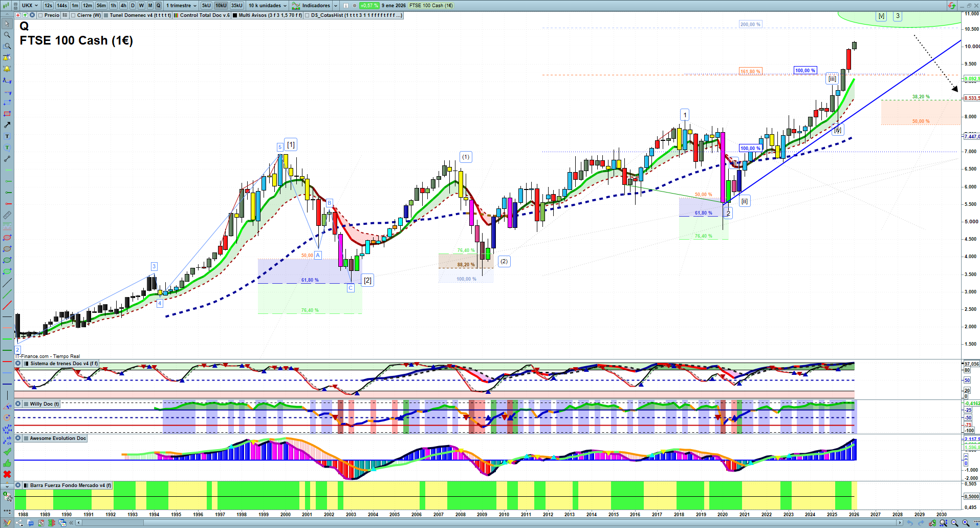Open the Indicadores chart icon
The image size is (980, 528).
296,6
